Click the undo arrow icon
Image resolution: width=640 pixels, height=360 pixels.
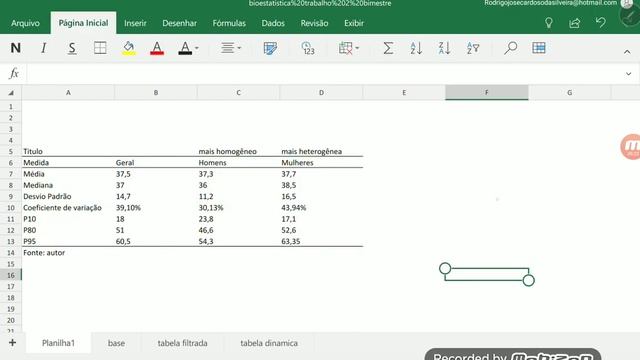tap(600, 22)
